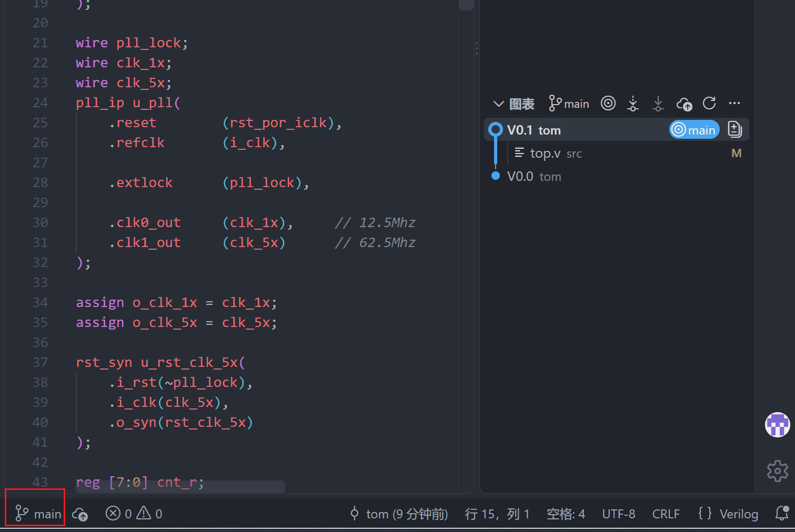
Task: Change the CRLF end-of-line sequence
Action: click(x=666, y=514)
